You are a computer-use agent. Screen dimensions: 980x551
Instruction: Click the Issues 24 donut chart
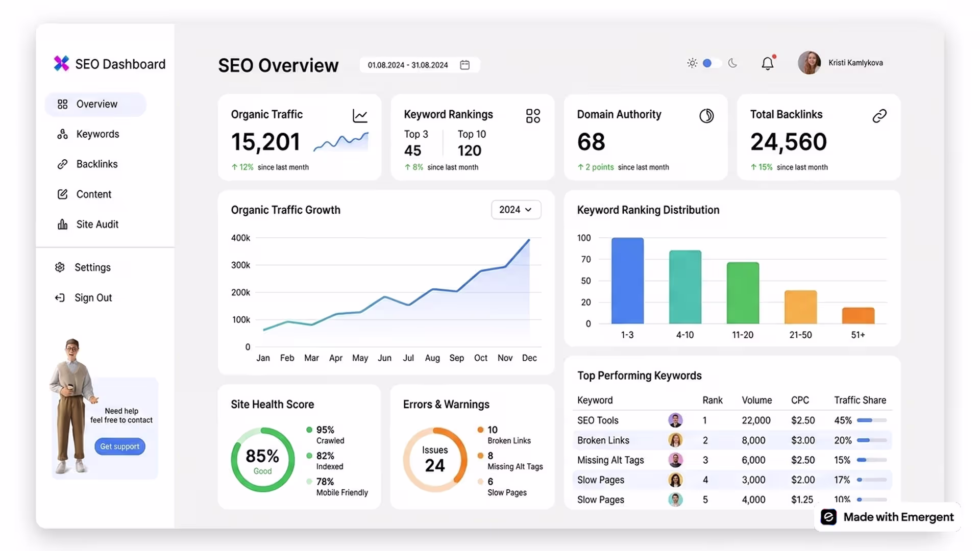435,460
